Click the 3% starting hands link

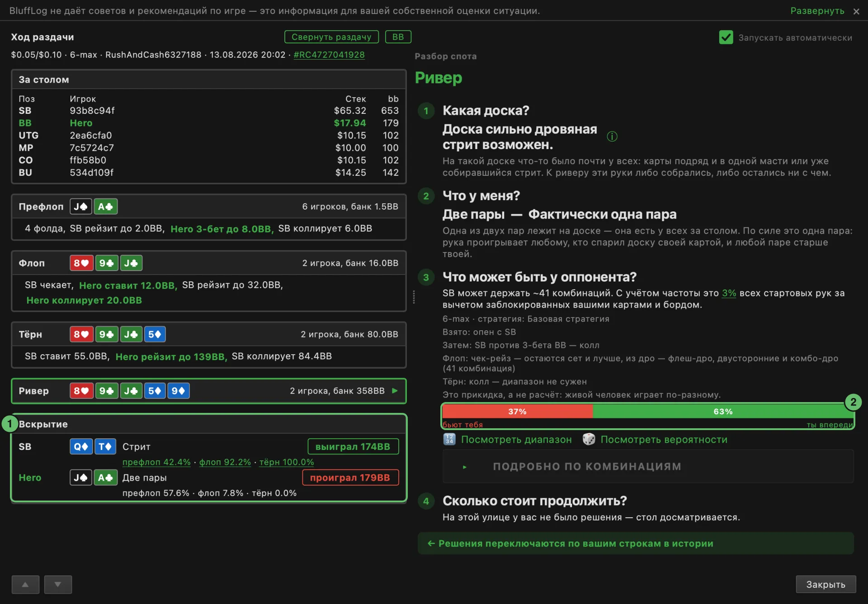coord(729,293)
